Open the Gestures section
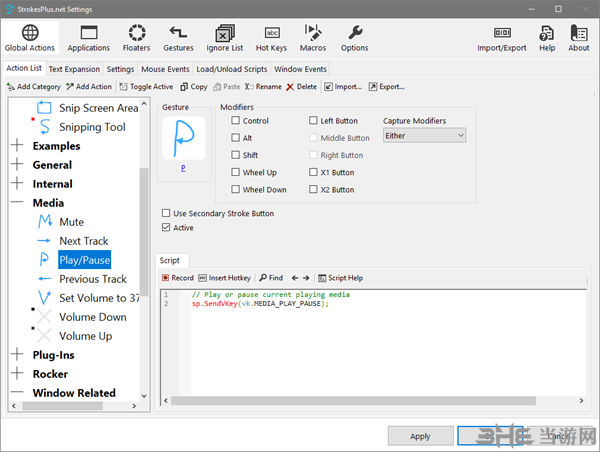The height and width of the screenshot is (452, 600). coord(178,38)
